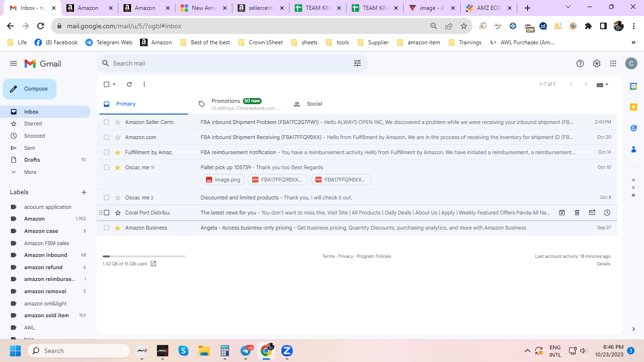Open the Program Policies footer link
Screen dimensions: 644x362
[x=374, y=256]
